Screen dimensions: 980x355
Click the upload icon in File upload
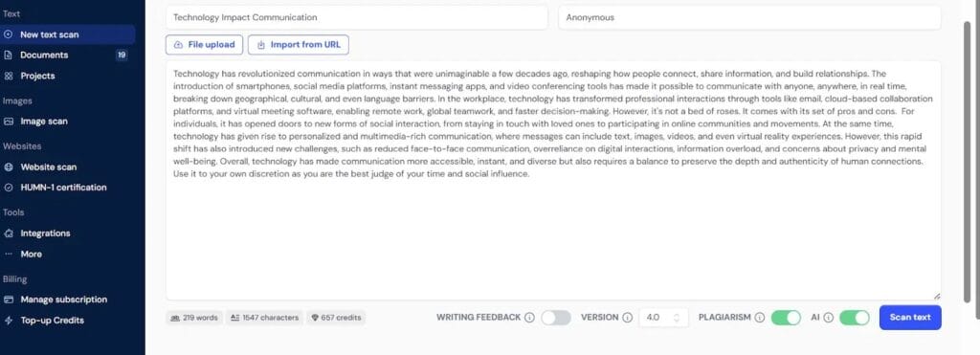point(178,44)
